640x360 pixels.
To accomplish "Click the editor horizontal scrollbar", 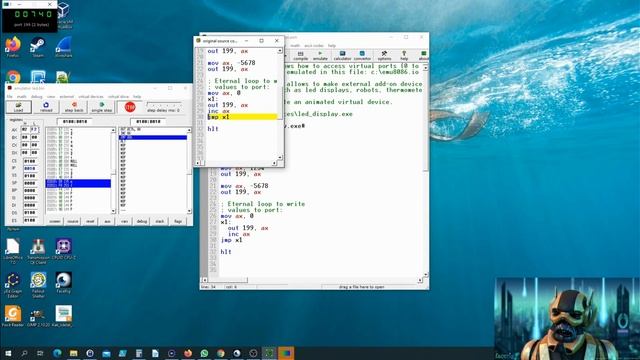I will [x=313, y=280].
